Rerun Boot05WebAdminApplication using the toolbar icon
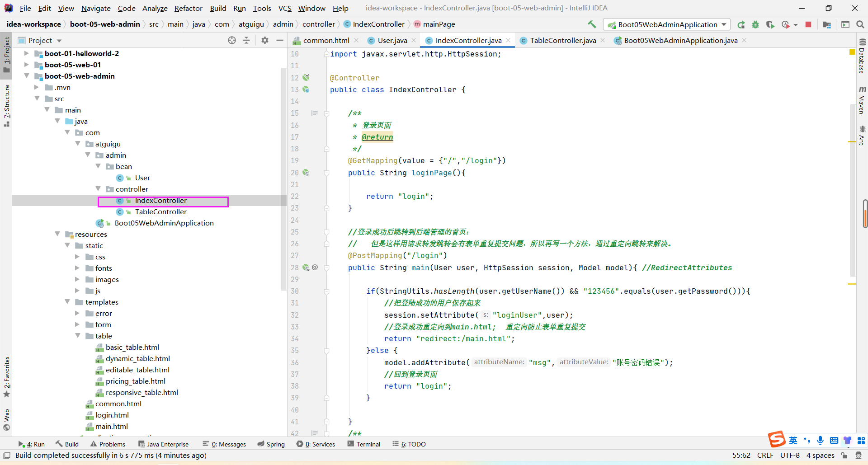Viewport: 868px width, 465px height. pos(741,24)
